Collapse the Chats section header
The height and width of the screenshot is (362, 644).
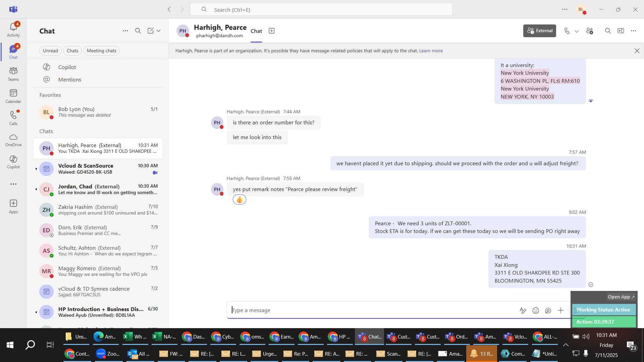click(46, 131)
